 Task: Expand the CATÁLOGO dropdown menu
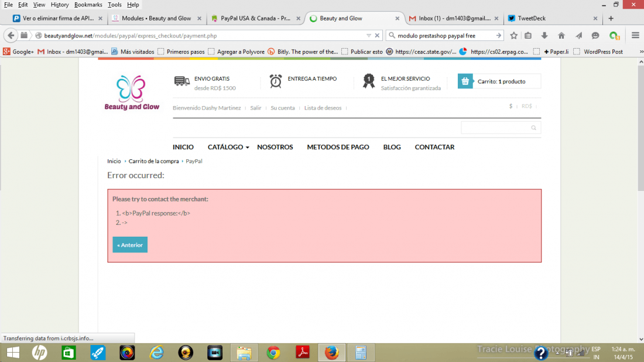(x=228, y=146)
